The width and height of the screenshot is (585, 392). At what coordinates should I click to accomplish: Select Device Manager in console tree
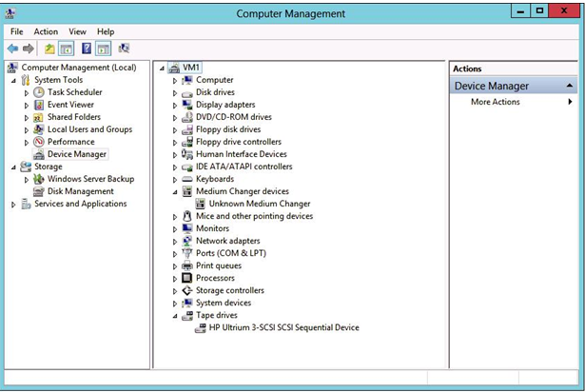click(x=77, y=154)
